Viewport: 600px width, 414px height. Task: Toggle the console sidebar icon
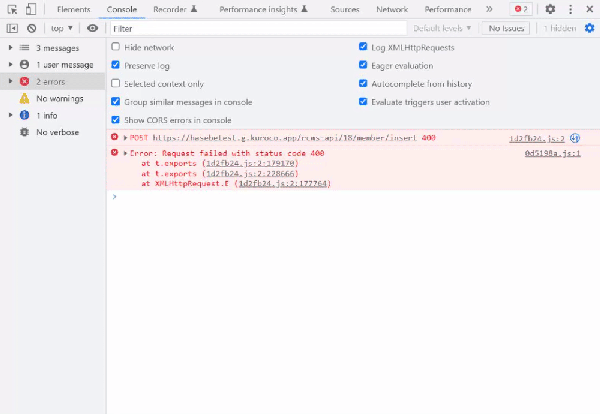pyautogui.click(x=12, y=28)
